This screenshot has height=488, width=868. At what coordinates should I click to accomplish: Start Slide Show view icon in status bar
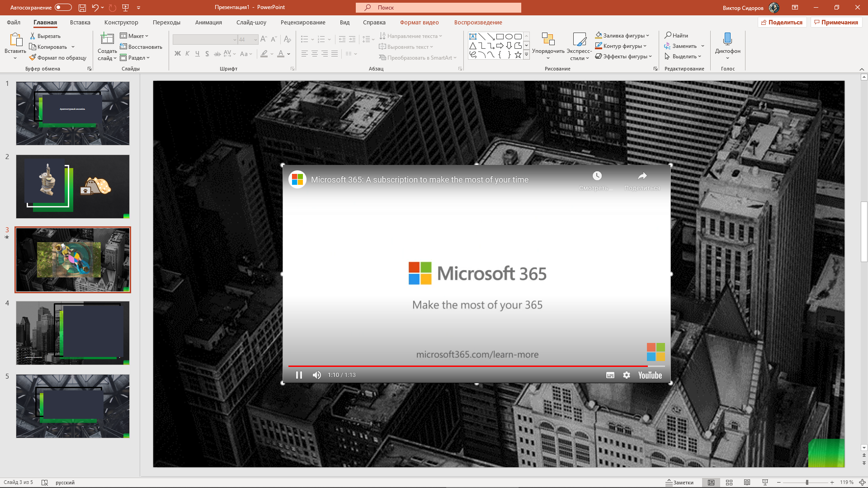765,483
